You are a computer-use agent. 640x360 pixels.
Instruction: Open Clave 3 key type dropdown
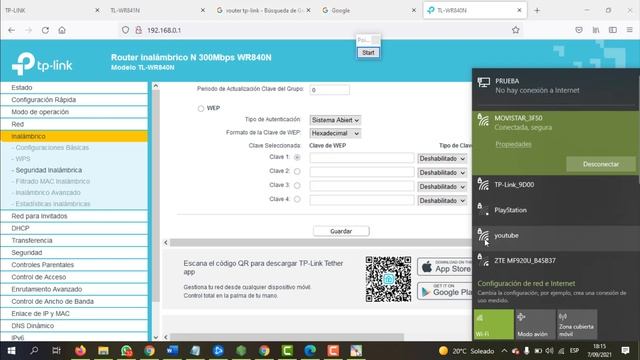[x=442, y=187]
